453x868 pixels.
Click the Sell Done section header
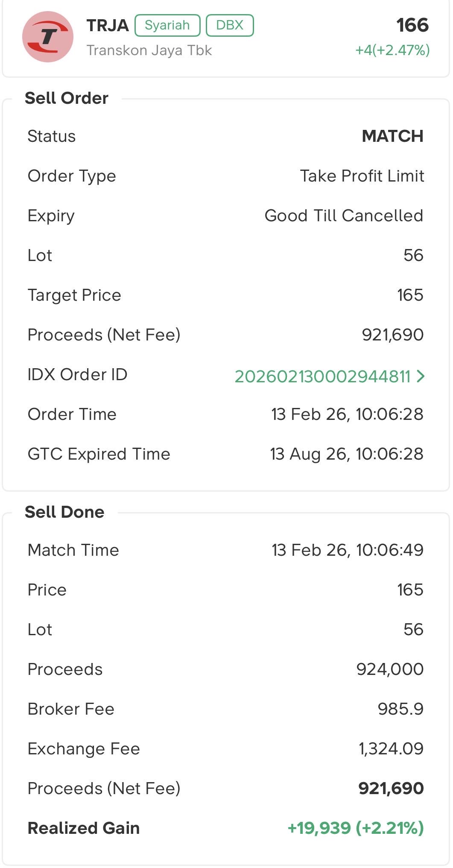(64, 512)
